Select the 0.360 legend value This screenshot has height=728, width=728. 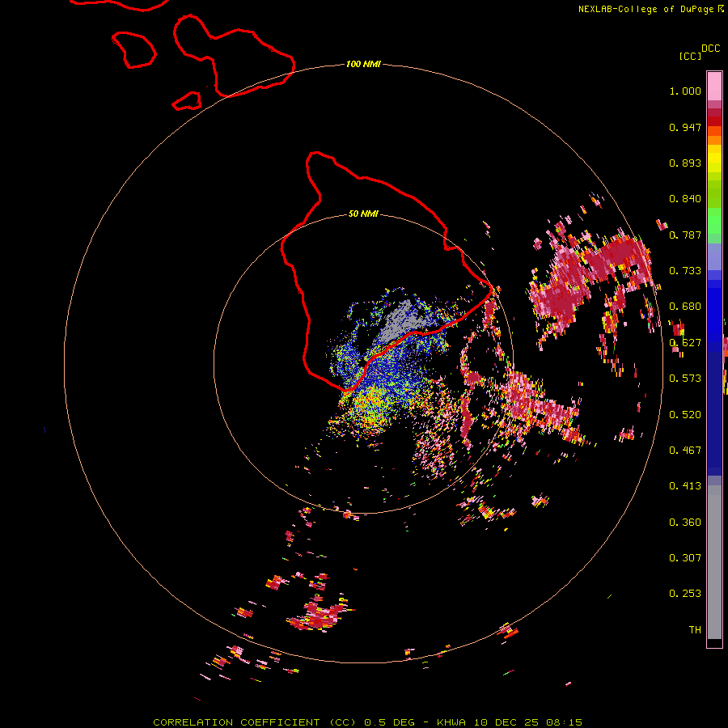tap(685, 523)
